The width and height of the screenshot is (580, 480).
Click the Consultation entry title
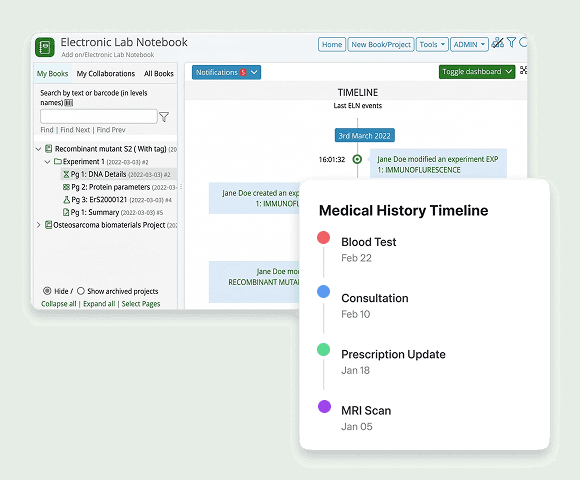click(x=375, y=298)
